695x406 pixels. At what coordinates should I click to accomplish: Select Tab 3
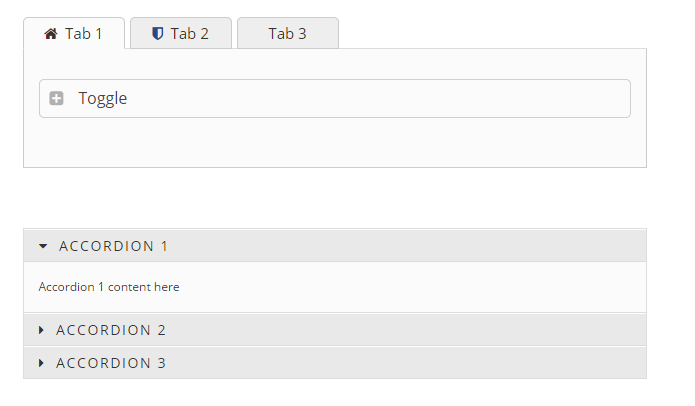[x=287, y=34]
